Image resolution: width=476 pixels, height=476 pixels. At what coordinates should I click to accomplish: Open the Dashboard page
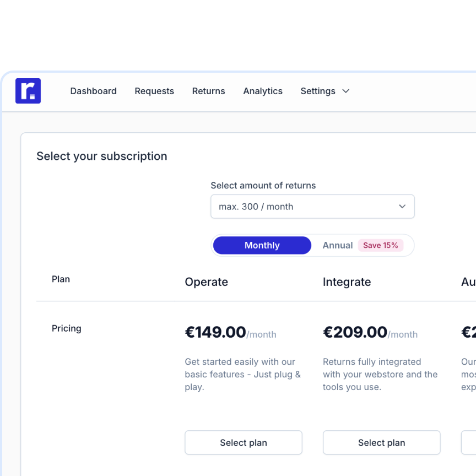click(x=93, y=91)
